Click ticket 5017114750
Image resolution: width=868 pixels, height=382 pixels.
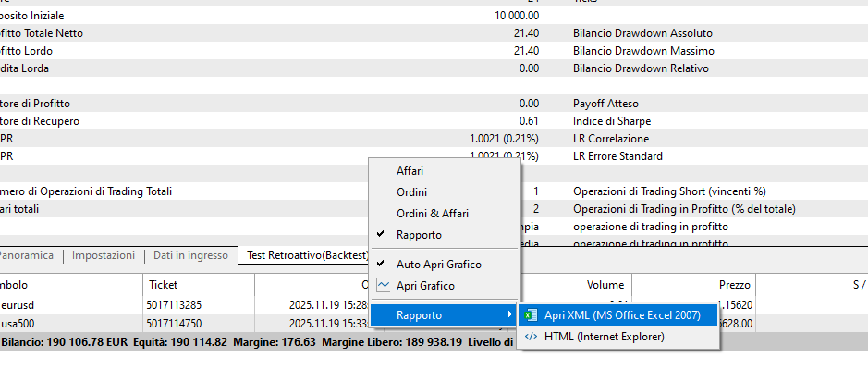(x=174, y=324)
